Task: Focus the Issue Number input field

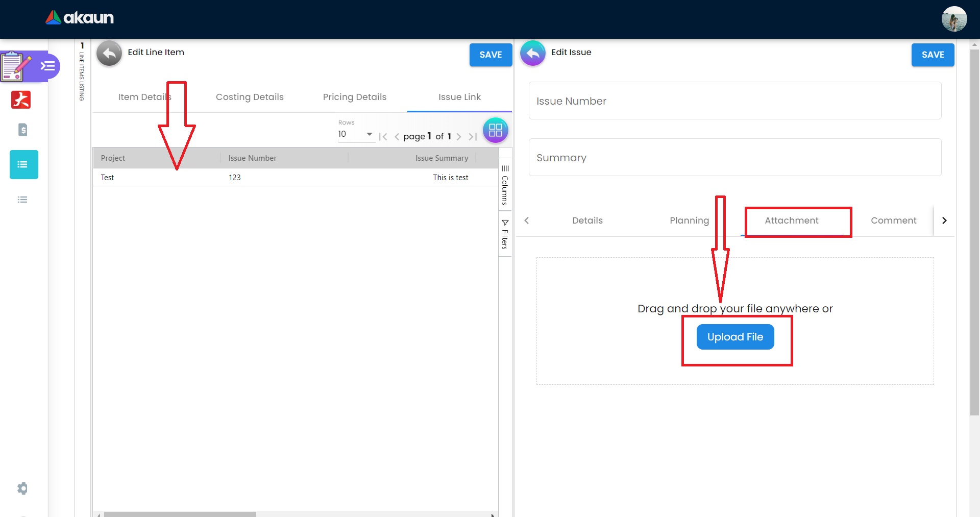Action: tap(735, 101)
